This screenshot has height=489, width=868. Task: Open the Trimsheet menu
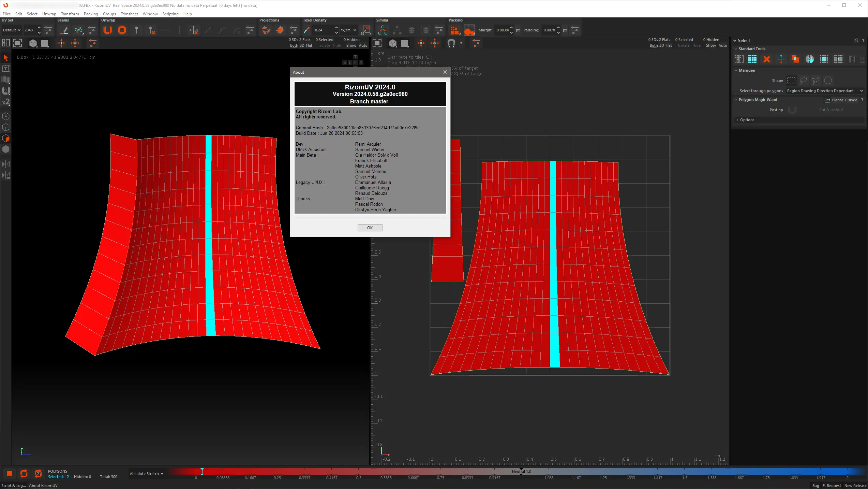coord(129,14)
